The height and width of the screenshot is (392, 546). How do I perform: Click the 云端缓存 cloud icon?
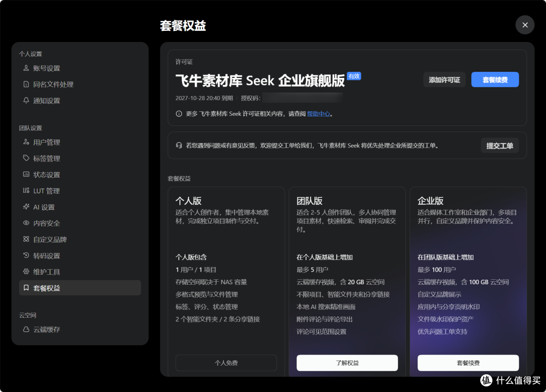click(x=26, y=329)
